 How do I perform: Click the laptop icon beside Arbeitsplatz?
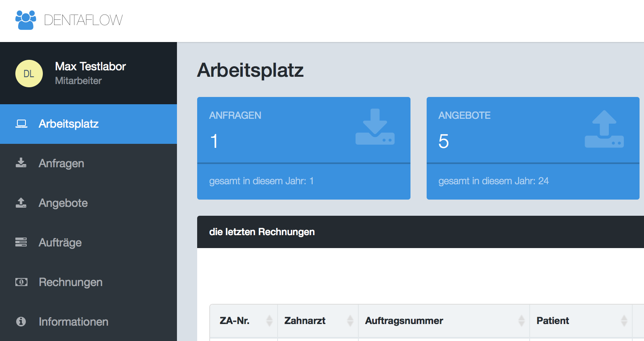click(x=21, y=124)
